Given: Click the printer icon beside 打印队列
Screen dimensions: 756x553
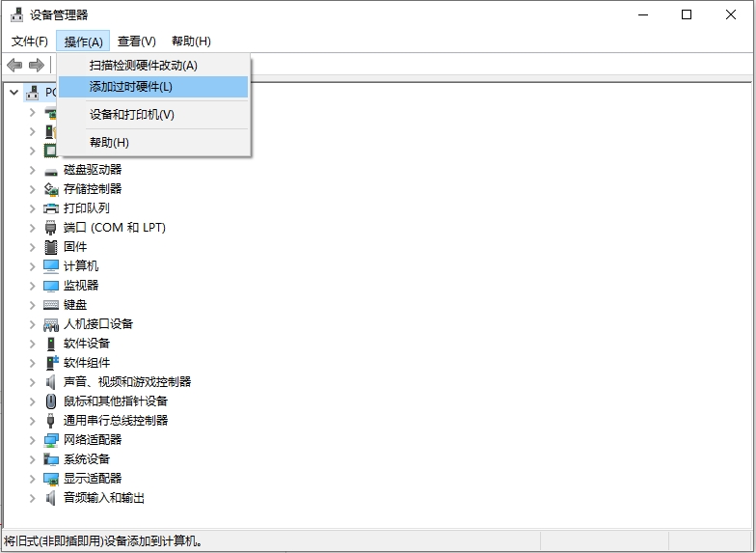Looking at the screenshot, I should [x=51, y=208].
